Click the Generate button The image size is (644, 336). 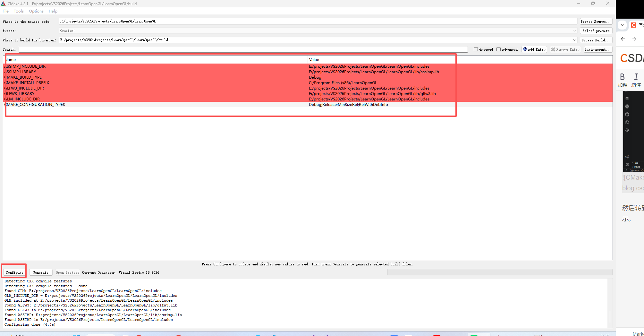(41, 272)
